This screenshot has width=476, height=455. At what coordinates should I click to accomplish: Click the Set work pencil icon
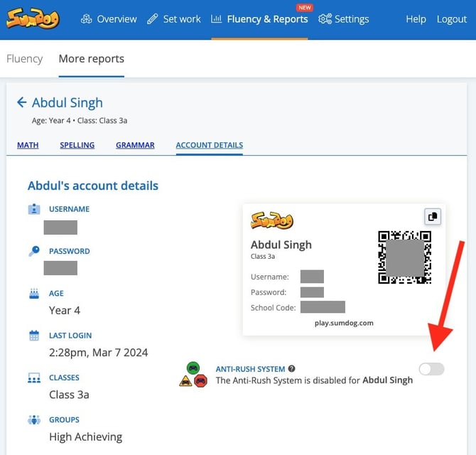point(153,18)
